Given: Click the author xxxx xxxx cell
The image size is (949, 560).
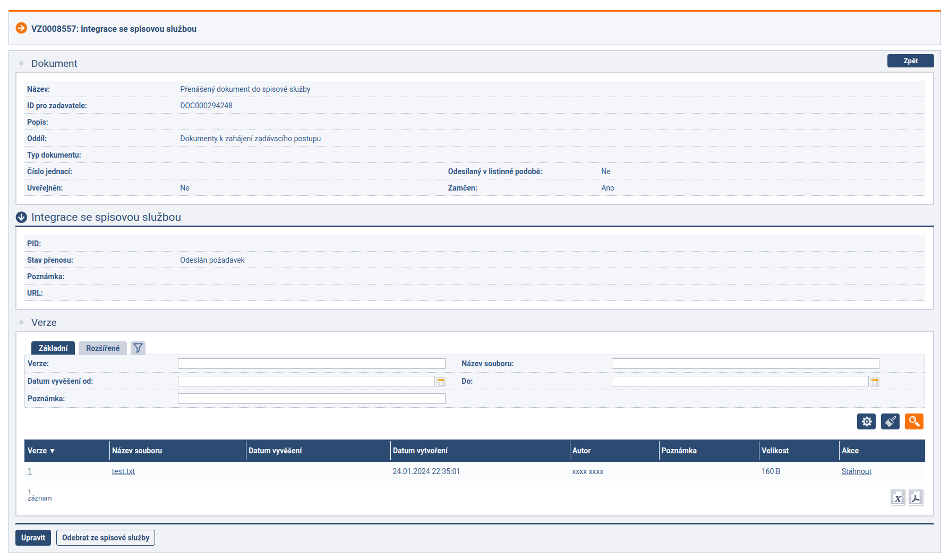Looking at the screenshot, I should point(587,471).
